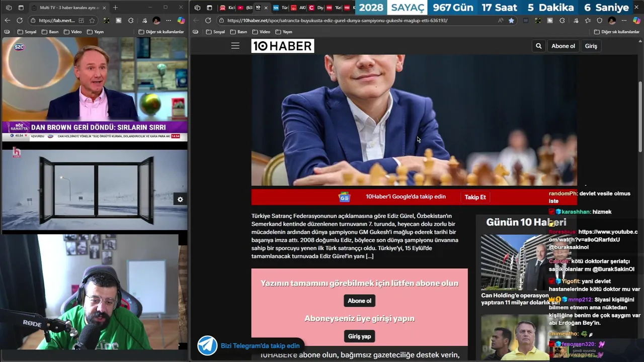Switch to the Kıcl tab
Screen dimensions: 644x362
coord(227,8)
